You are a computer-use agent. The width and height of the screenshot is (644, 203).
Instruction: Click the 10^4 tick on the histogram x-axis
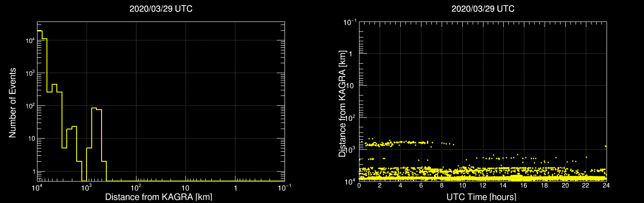(37, 188)
